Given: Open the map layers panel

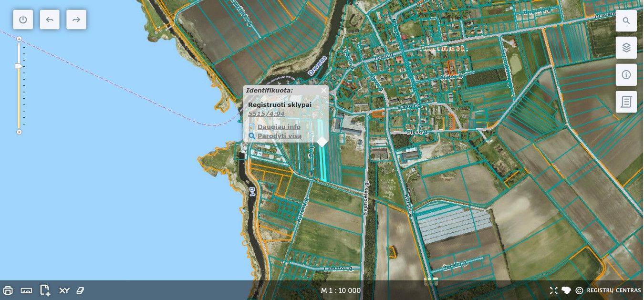Looking at the screenshot, I should 626,48.
